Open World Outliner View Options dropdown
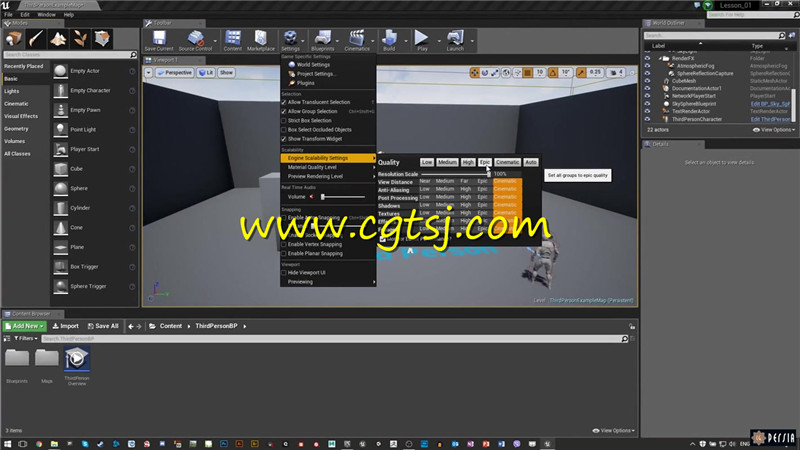 click(x=773, y=130)
